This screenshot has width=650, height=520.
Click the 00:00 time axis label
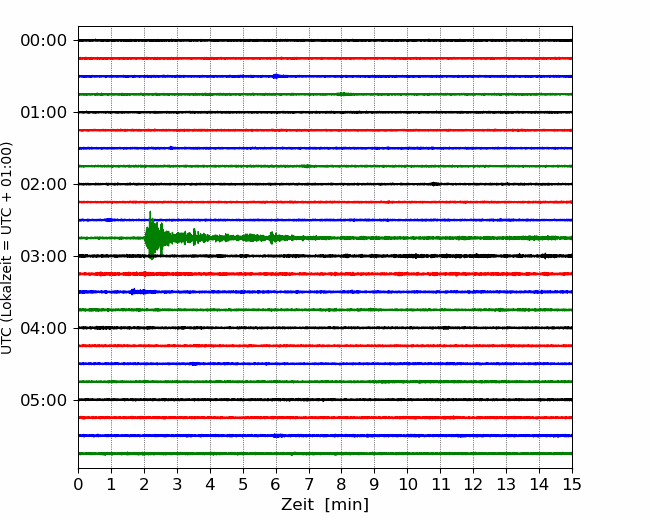[x=44, y=41]
